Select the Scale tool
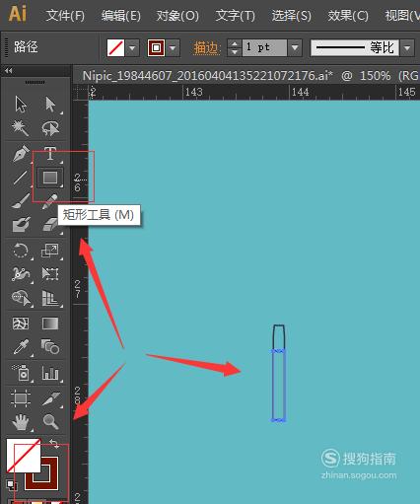 50,251
